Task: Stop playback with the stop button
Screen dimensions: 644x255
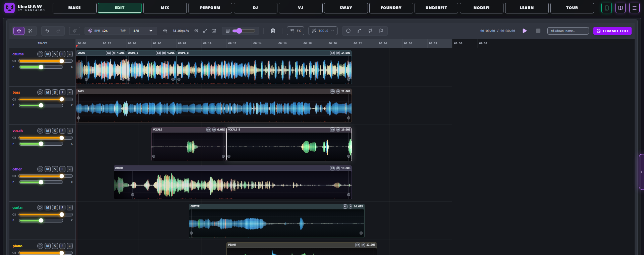Action: 538,31
